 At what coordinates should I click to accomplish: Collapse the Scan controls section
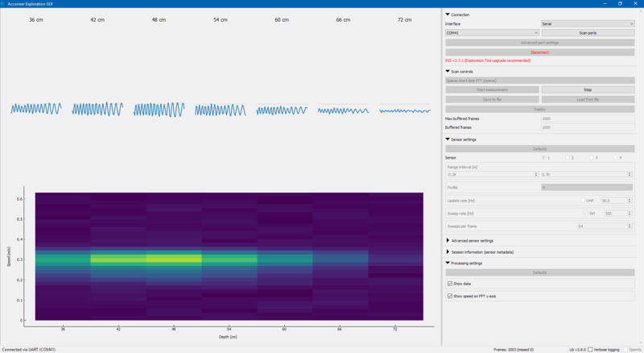pos(448,71)
